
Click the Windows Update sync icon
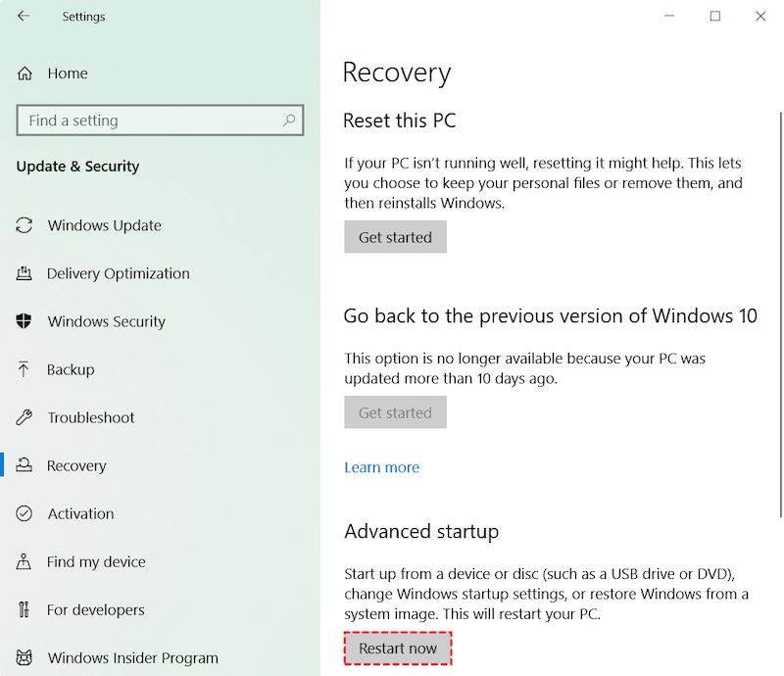24,225
